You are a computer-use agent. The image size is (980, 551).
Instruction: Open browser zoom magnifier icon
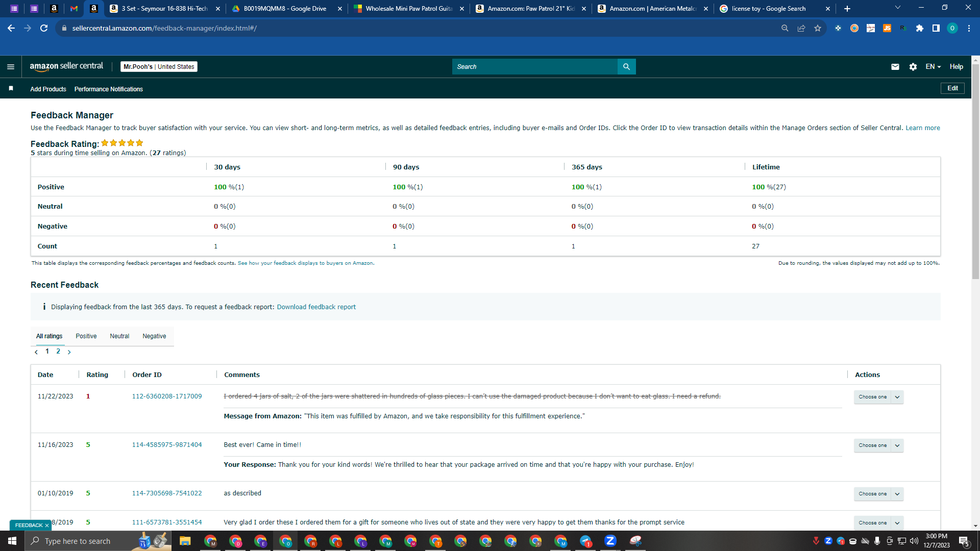(785, 28)
